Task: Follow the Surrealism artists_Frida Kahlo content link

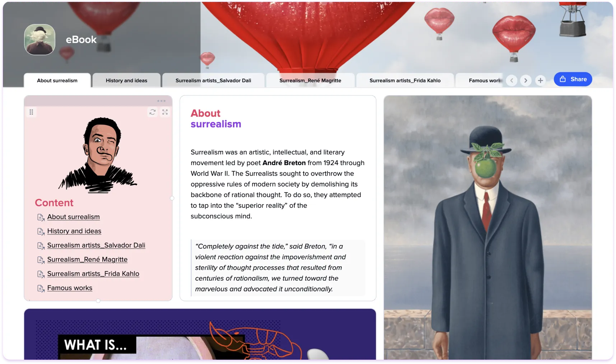Action: 93,274
